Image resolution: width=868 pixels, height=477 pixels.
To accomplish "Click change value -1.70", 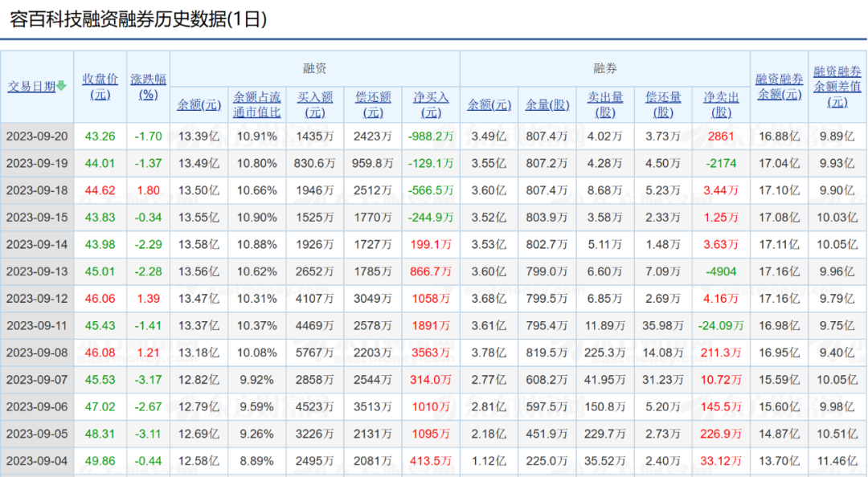I will click(x=149, y=137).
